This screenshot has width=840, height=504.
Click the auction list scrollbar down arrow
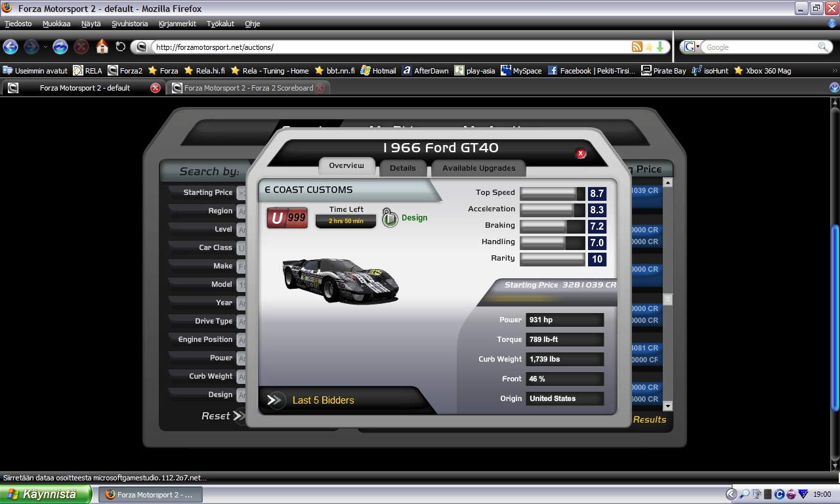pyautogui.click(x=668, y=406)
